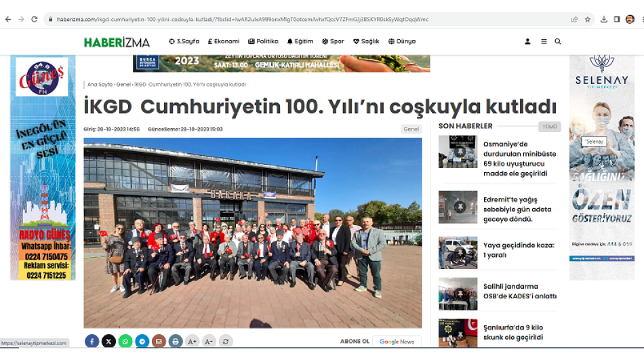Click the browser forward arrow
Image resolution: width=644 pixels, height=362 pixels.
click(22, 19)
